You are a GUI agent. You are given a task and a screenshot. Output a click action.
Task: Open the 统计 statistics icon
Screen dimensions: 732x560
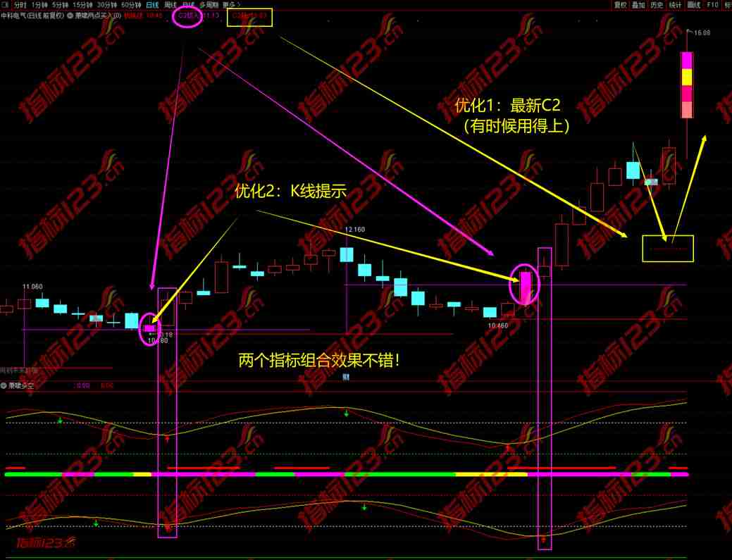tap(674, 5)
